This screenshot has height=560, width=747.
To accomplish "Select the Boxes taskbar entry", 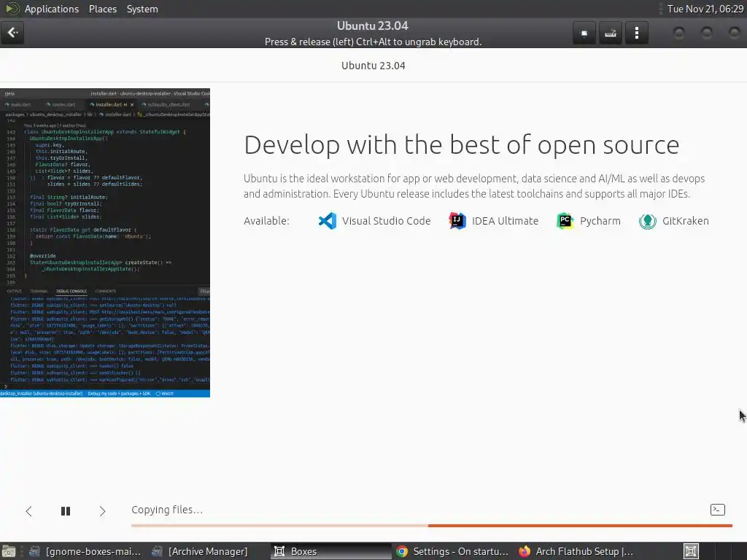I will [332, 551].
